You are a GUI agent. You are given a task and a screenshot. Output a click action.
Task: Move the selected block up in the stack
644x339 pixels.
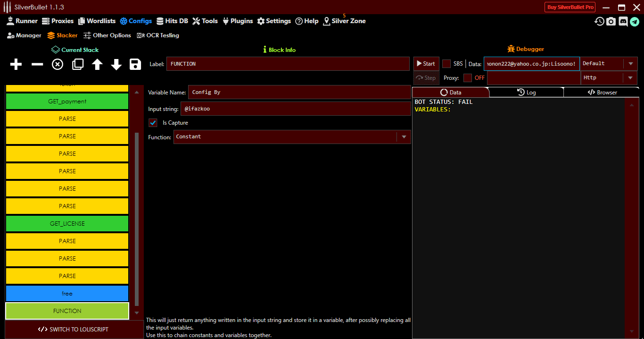97,64
